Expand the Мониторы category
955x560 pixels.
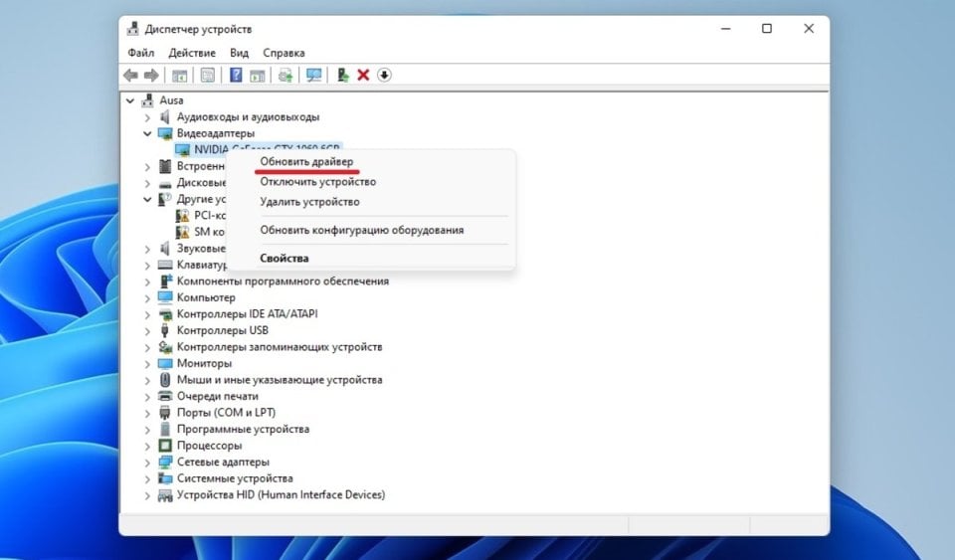148,363
